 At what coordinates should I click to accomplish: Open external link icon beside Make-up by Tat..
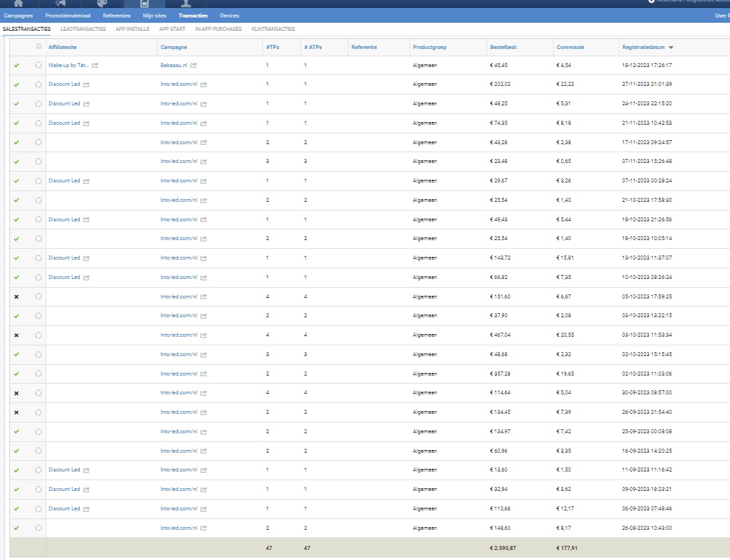point(95,65)
